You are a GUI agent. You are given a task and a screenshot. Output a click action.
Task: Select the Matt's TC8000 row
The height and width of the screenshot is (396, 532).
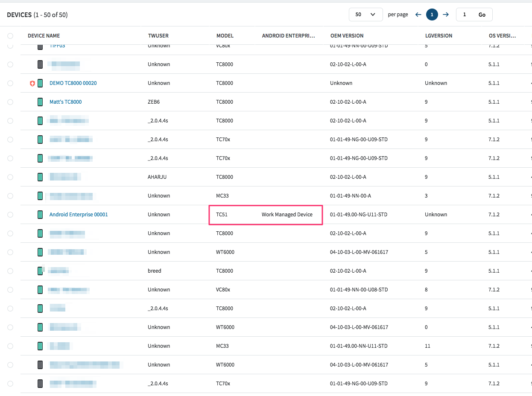click(10, 102)
